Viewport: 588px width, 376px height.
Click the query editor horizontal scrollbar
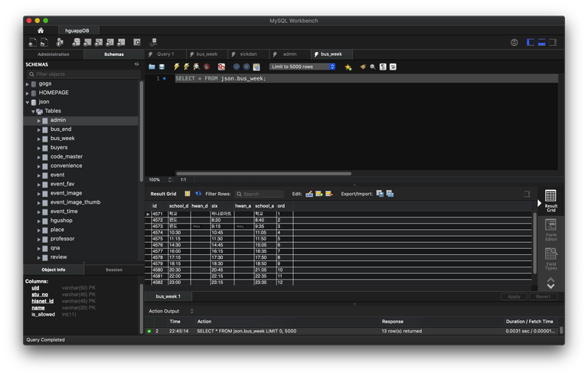click(263, 174)
